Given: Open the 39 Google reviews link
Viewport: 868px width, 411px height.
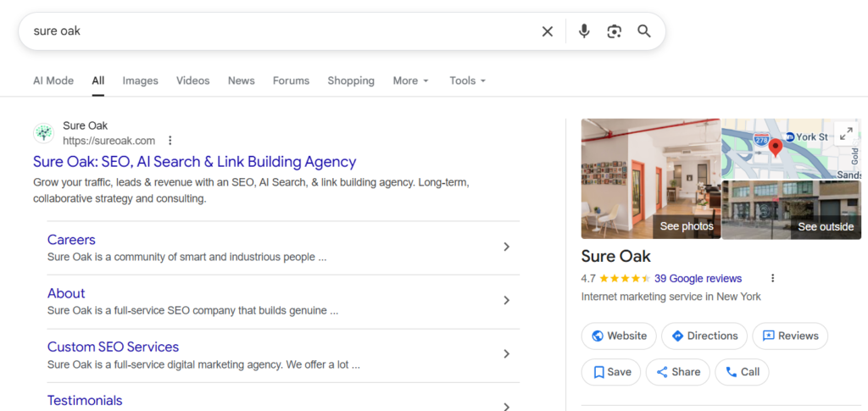Looking at the screenshot, I should (698, 278).
